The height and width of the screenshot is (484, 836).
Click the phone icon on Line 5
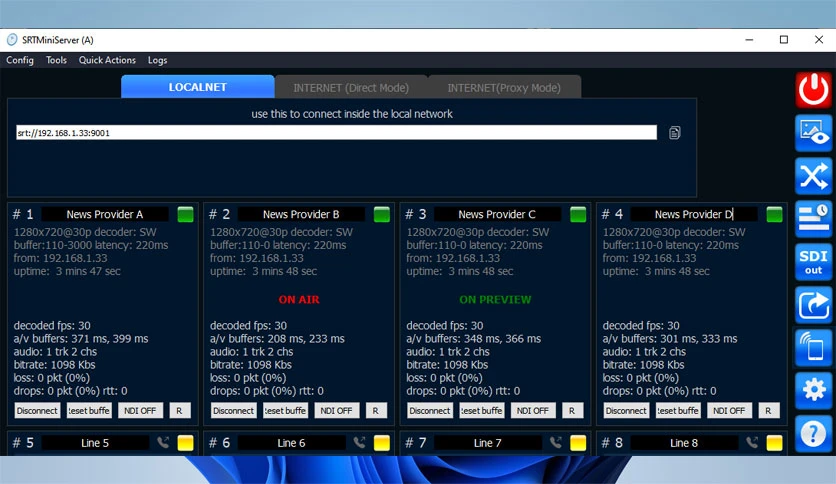pos(163,442)
